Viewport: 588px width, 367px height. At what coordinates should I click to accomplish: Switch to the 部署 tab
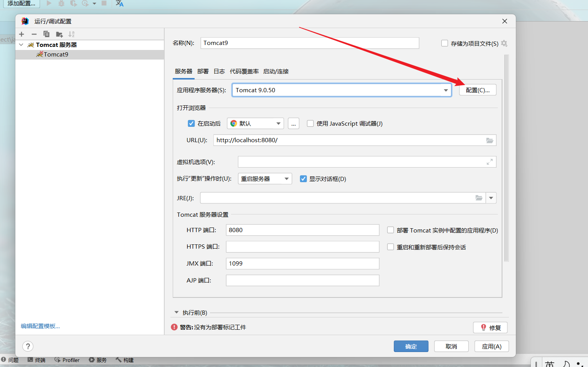[203, 71]
